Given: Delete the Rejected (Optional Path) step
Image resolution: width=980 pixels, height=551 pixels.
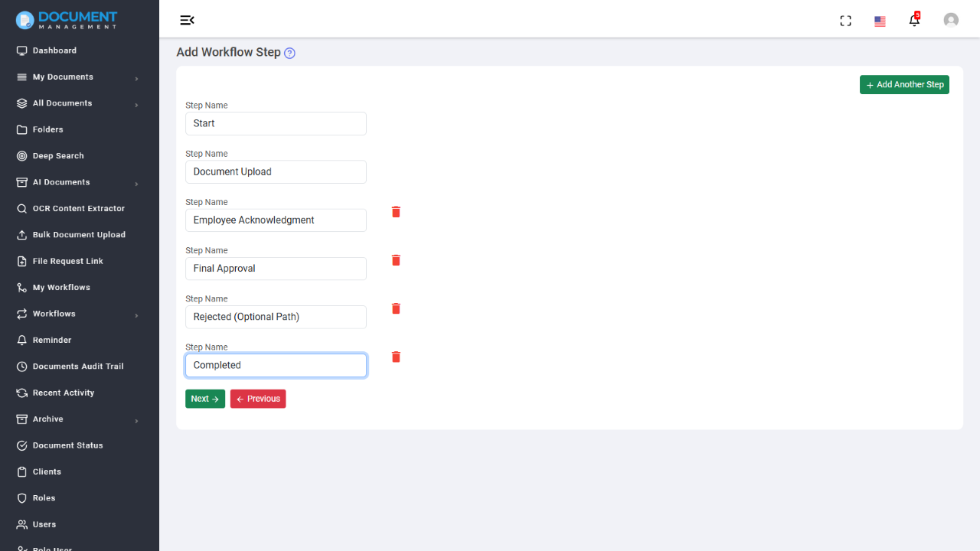Looking at the screenshot, I should pos(396,308).
